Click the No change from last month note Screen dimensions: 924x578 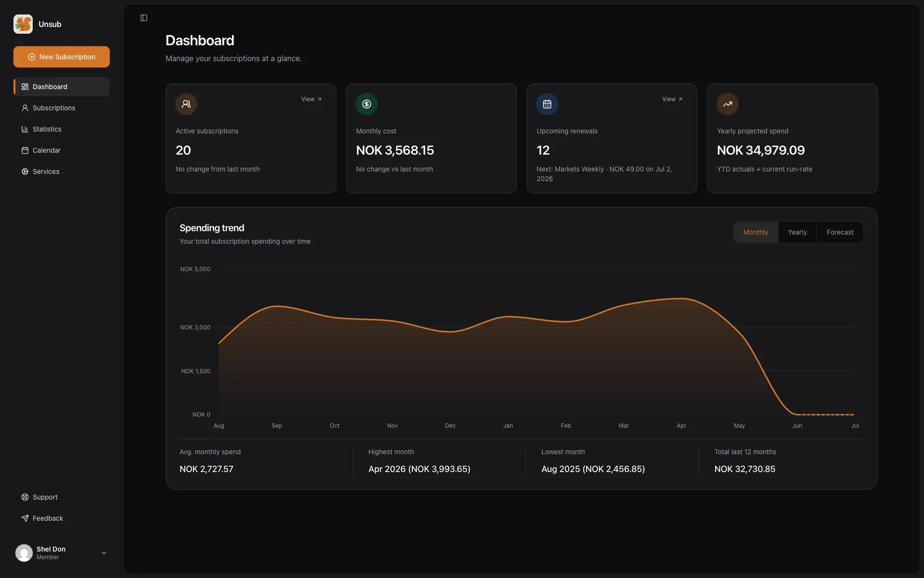[218, 169]
